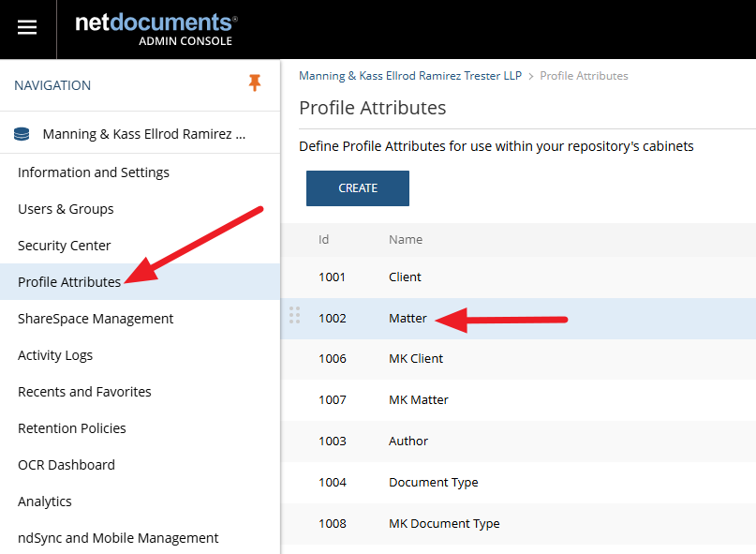Open Security Center

point(64,246)
